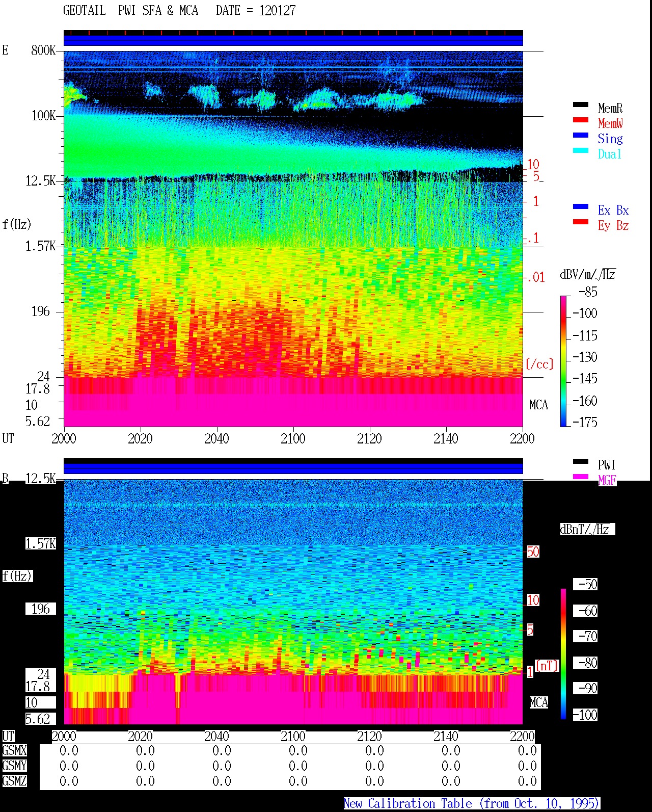This screenshot has width=652, height=812.
Task: Click the B panel 1.57K frequency label
Action: (x=41, y=543)
